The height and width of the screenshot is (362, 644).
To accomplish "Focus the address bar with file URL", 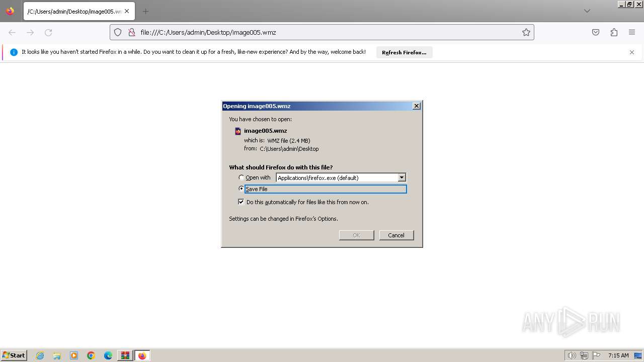I will pos(322,32).
